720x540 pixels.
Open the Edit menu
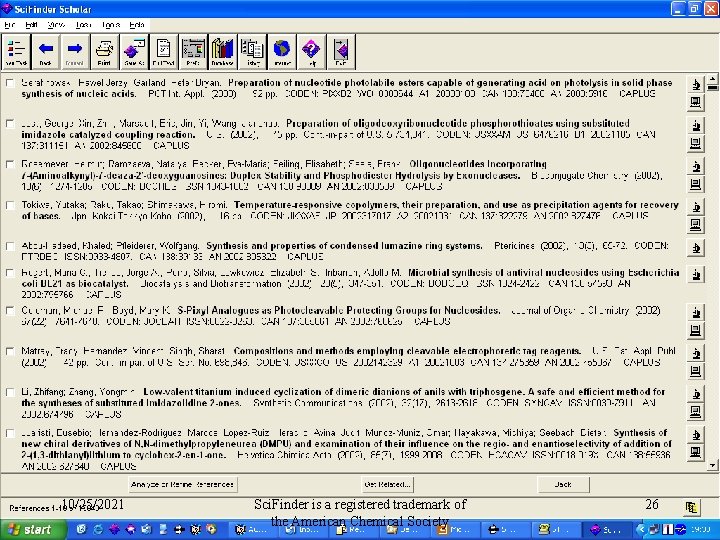click(x=31, y=25)
